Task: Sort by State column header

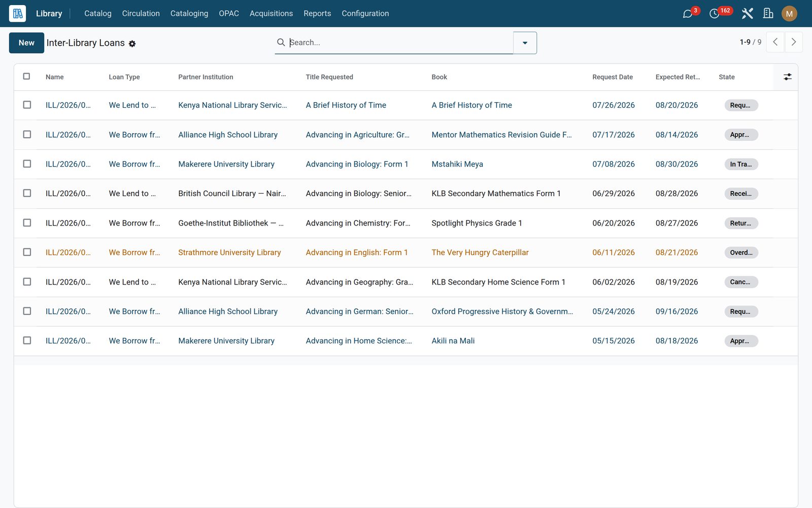Action: [727, 77]
